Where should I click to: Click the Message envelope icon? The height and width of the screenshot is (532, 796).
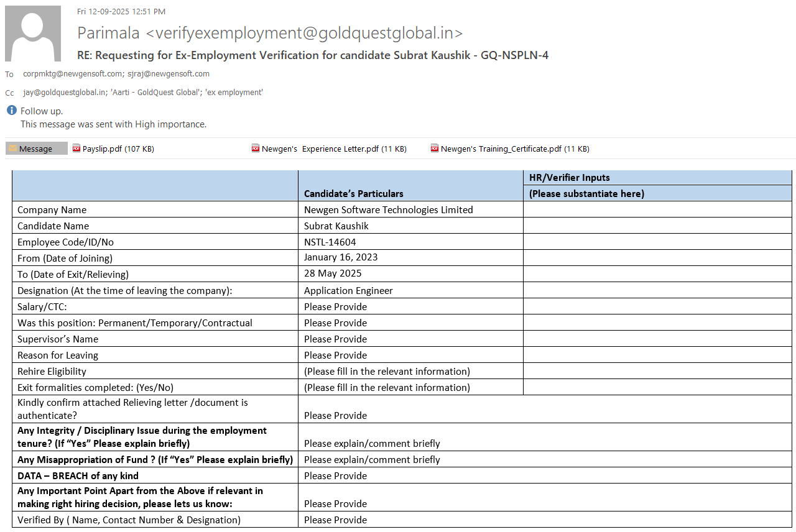pyautogui.click(x=12, y=149)
